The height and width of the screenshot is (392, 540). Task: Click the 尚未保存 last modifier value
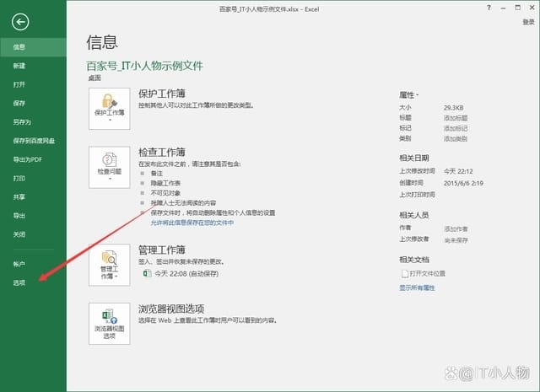pyautogui.click(x=456, y=240)
